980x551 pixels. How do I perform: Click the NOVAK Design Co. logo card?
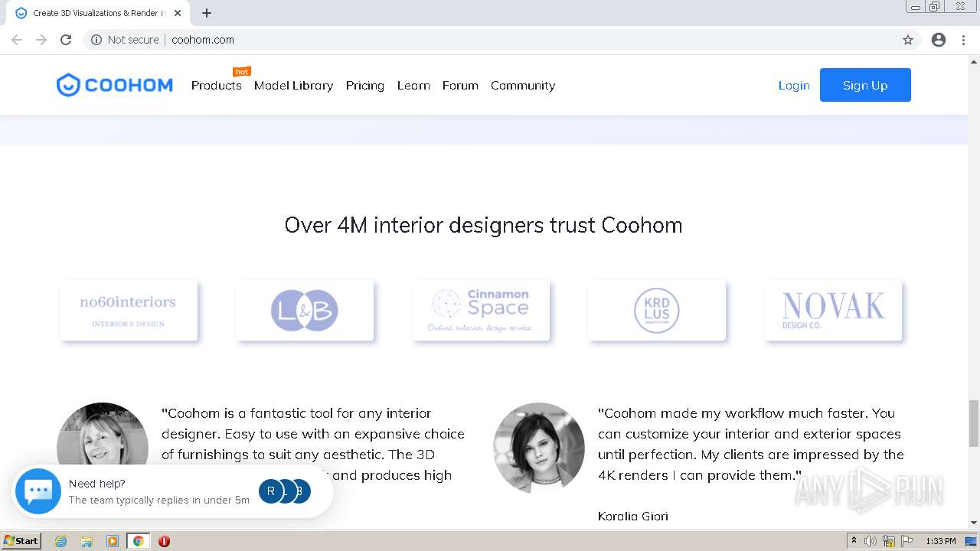pos(833,311)
